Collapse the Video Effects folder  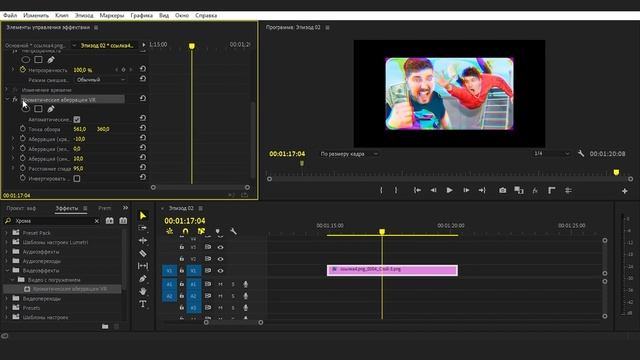pyautogui.click(x=6, y=270)
